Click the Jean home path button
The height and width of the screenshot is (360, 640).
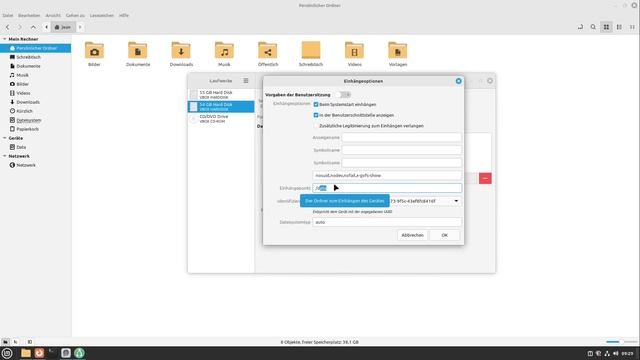[63, 27]
